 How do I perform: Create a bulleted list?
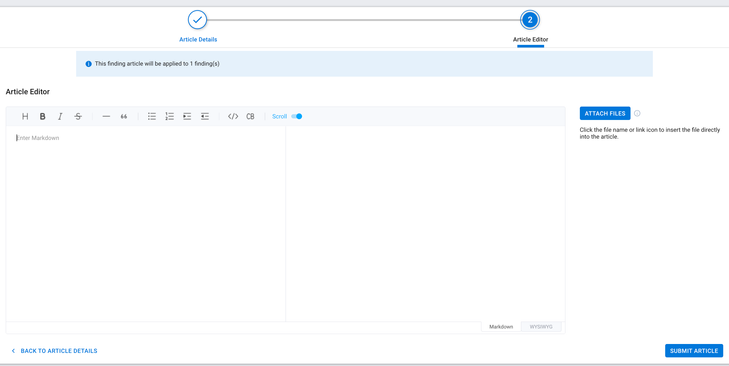152,116
